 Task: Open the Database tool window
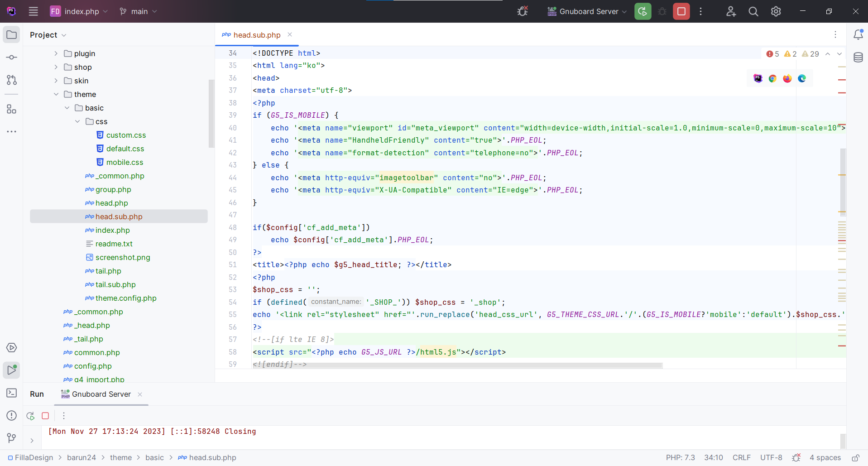858,58
